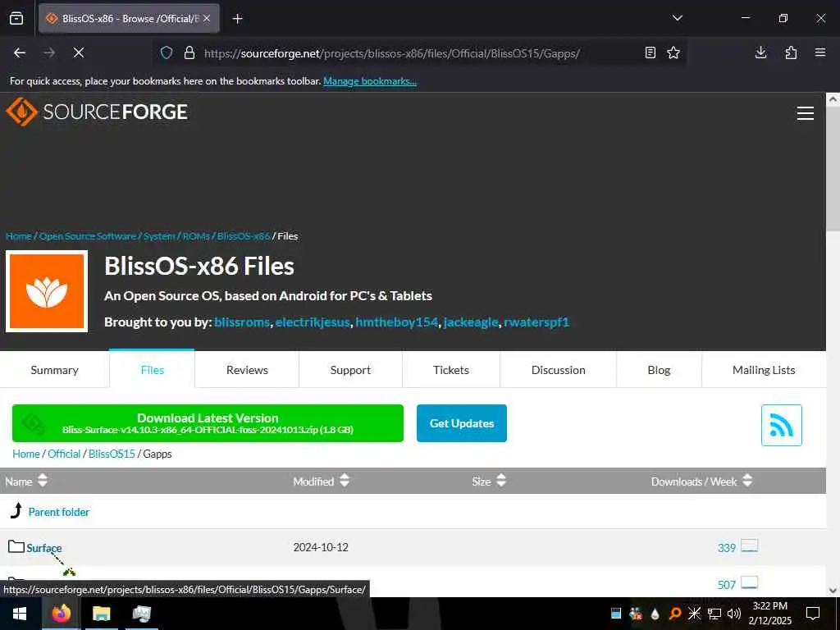The width and height of the screenshot is (840, 630).
Task: Switch to the Files tab
Action: 152,370
